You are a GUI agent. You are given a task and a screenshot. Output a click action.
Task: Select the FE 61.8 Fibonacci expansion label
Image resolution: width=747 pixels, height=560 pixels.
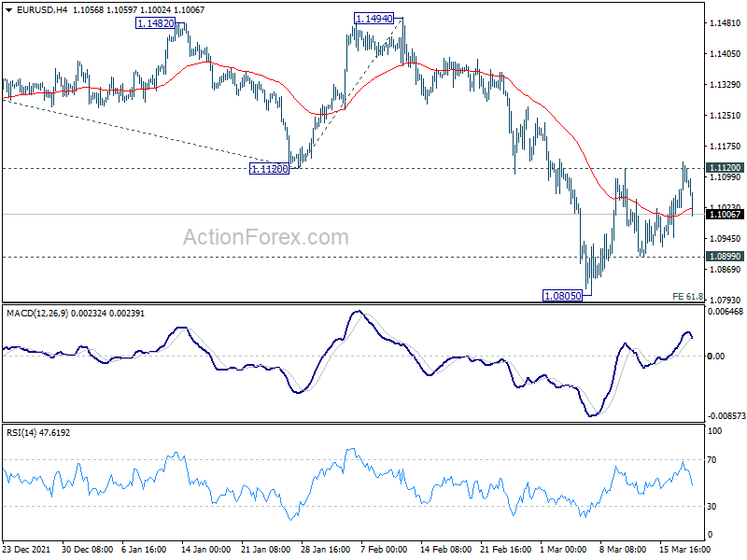[x=687, y=296]
